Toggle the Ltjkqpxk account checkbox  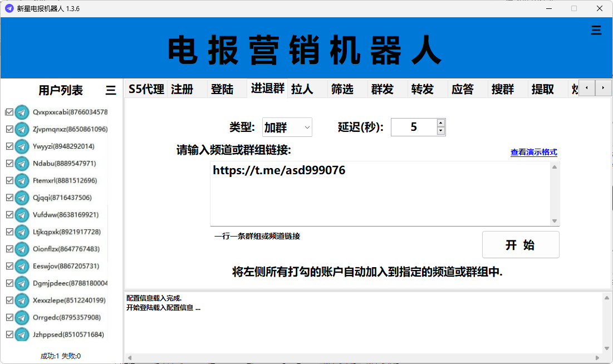tap(10, 232)
